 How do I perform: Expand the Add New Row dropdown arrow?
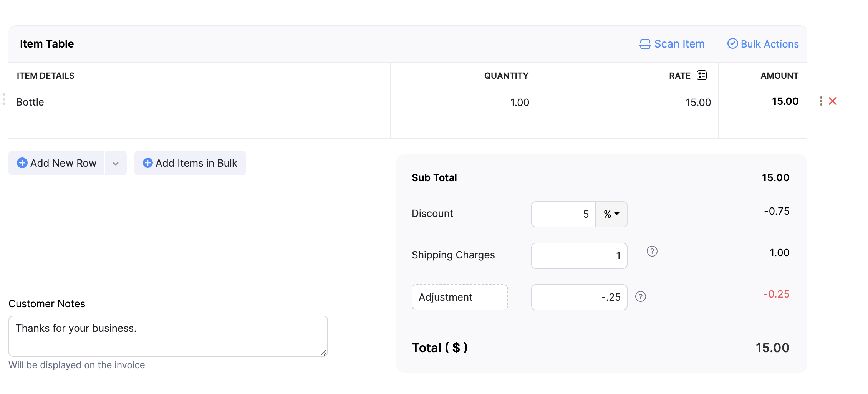[x=116, y=163]
